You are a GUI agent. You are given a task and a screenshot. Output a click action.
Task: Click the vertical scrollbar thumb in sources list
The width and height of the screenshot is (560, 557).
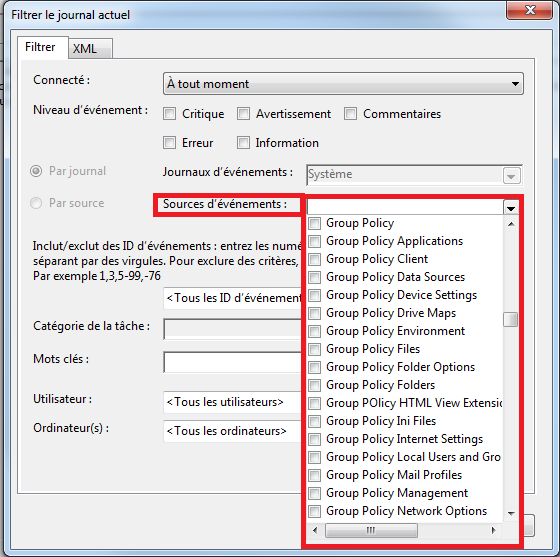pyautogui.click(x=511, y=320)
